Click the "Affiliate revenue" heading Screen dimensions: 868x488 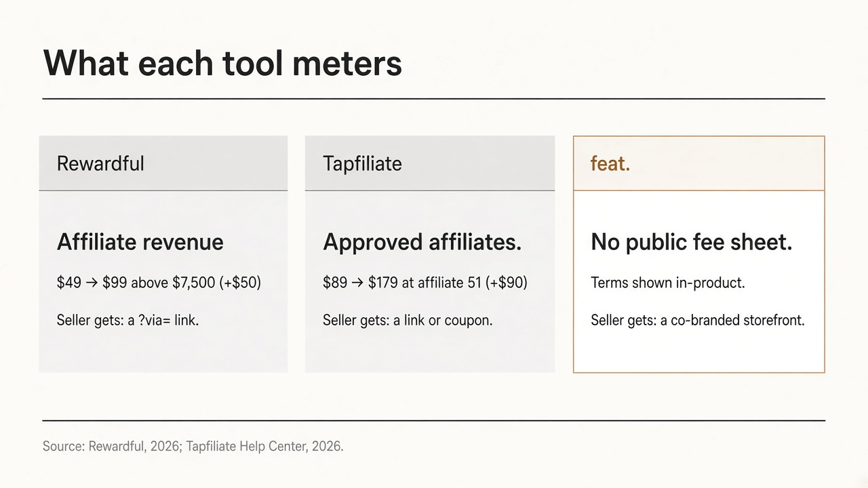tap(140, 242)
